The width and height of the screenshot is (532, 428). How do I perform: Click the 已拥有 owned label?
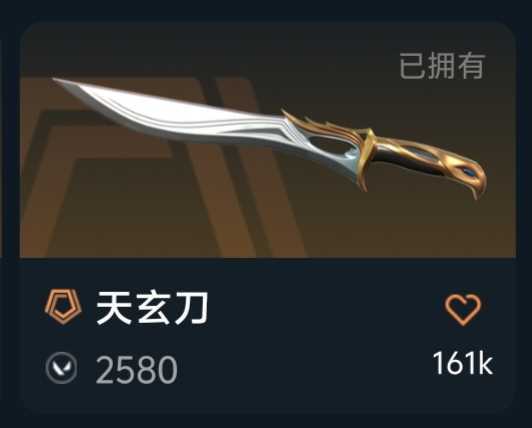[442, 66]
